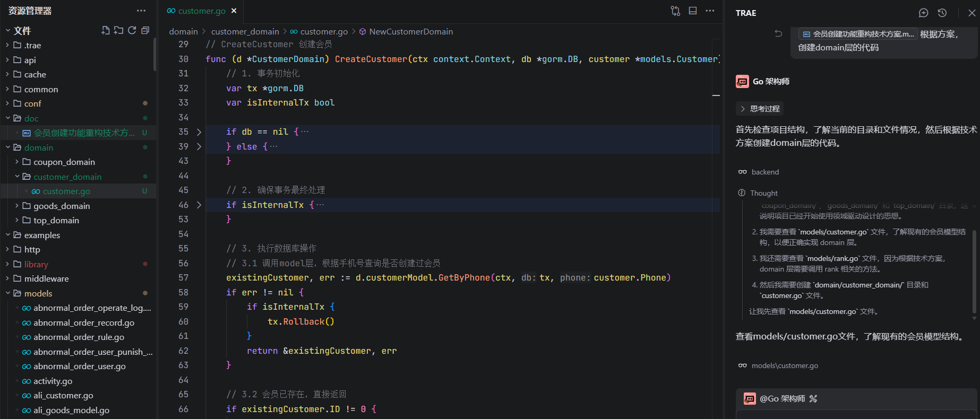Click Go file icon in breadcrumb customer.go

[x=294, y=32]
